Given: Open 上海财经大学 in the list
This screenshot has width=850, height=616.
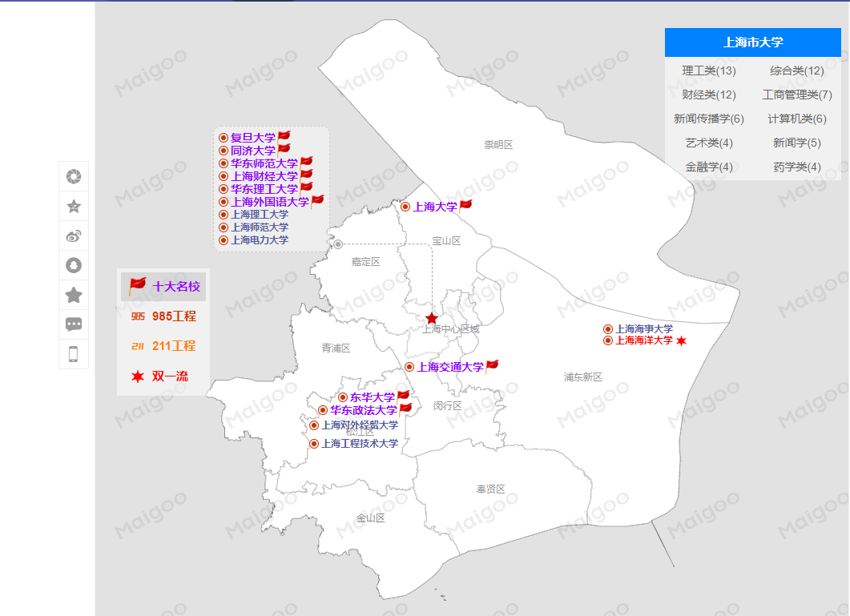Looking at the screenshot, I should click(264, 176).
